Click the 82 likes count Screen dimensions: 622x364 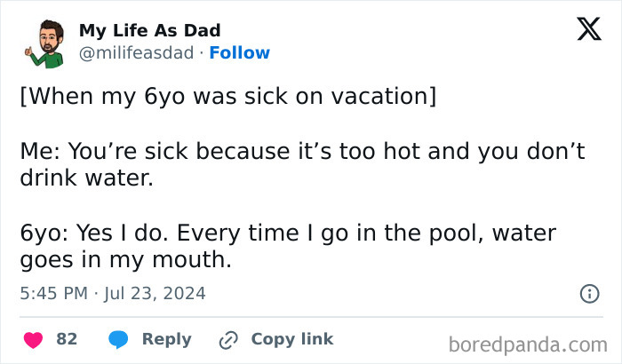pyautogui.click(x=67, y=339)
